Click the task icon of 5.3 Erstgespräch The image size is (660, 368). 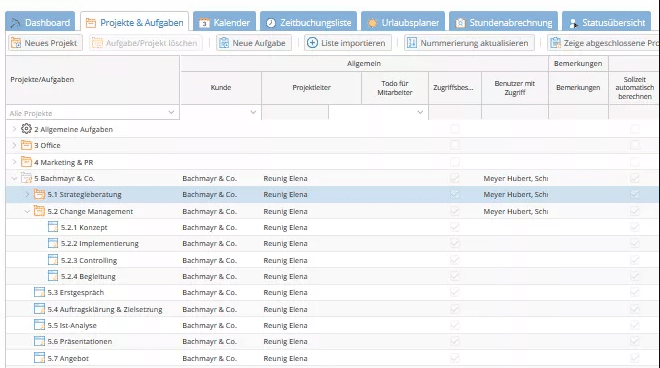click(x=40, y=292)
